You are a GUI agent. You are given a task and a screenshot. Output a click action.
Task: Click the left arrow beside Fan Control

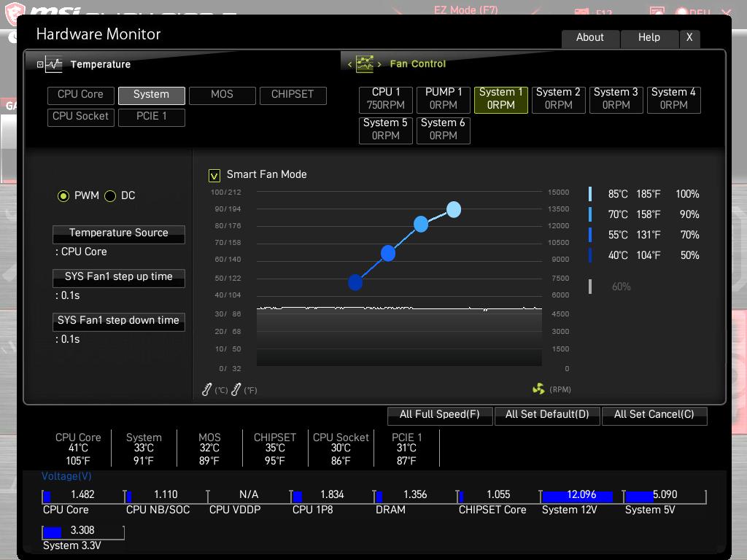(349, 64)
